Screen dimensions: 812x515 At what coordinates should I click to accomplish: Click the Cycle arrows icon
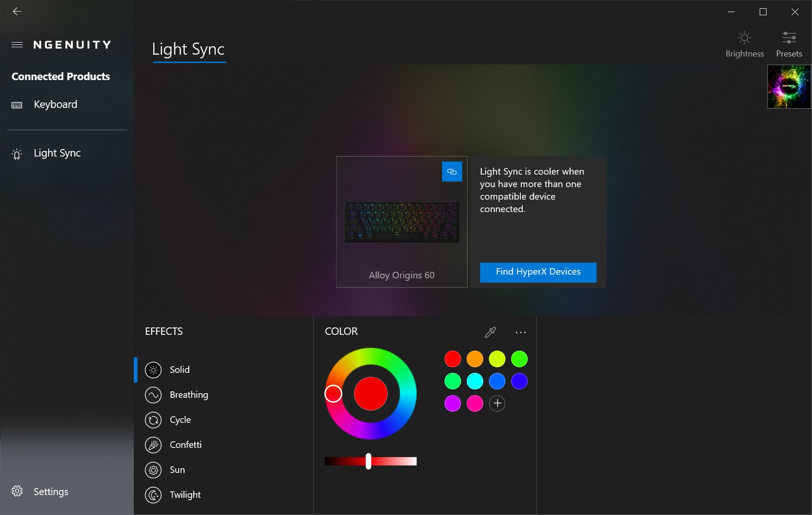tap(153, 420)
